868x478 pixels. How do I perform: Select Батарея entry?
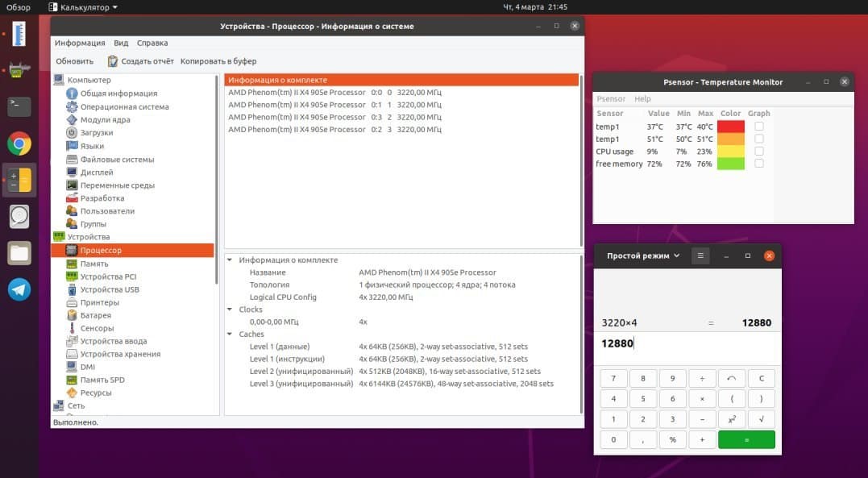[95, 315]
